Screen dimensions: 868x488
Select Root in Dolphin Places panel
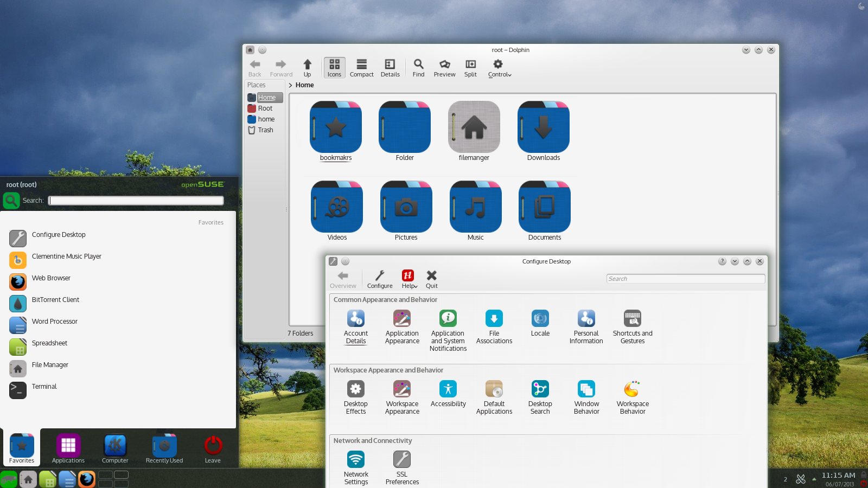click(265, 108)
